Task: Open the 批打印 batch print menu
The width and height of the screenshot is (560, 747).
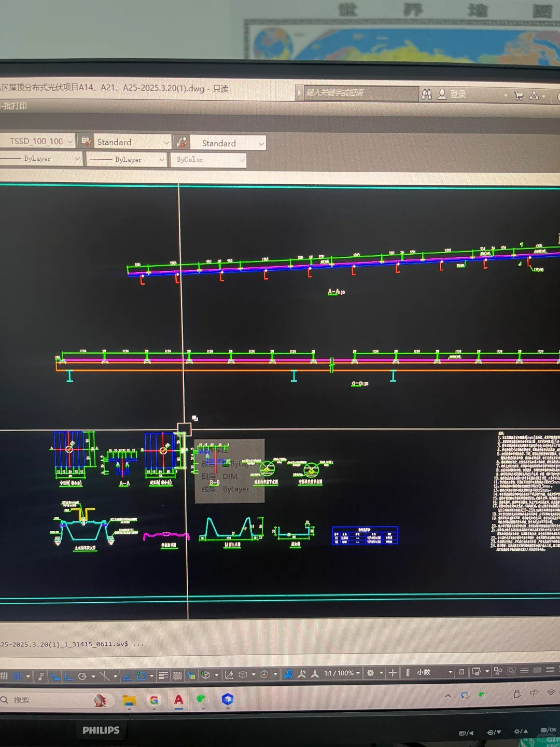Action: [14, 106]
